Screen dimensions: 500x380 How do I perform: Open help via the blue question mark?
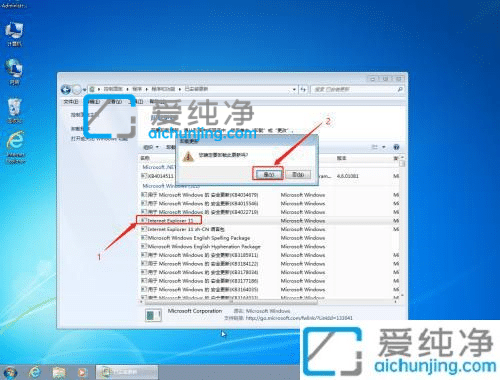click(396, 147)
